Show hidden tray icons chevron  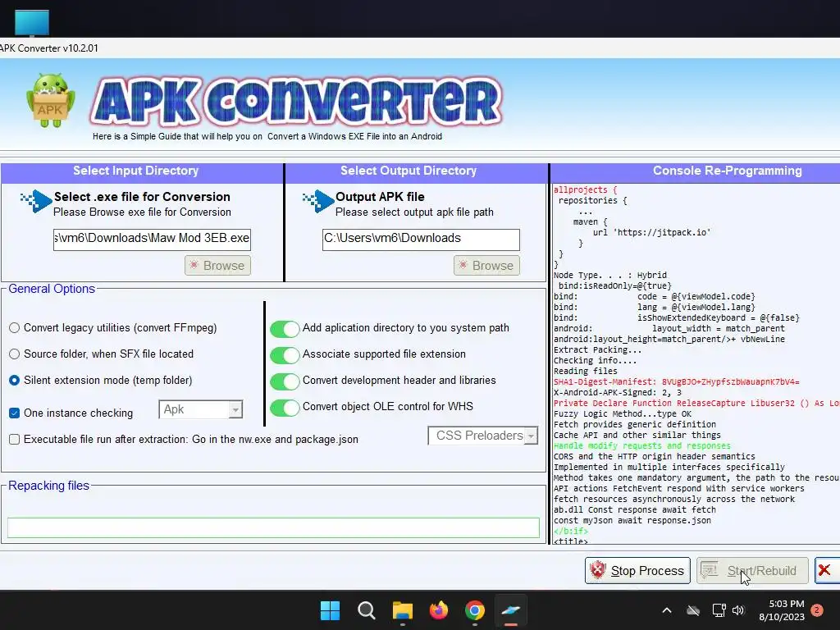click(x=667, y=610)
